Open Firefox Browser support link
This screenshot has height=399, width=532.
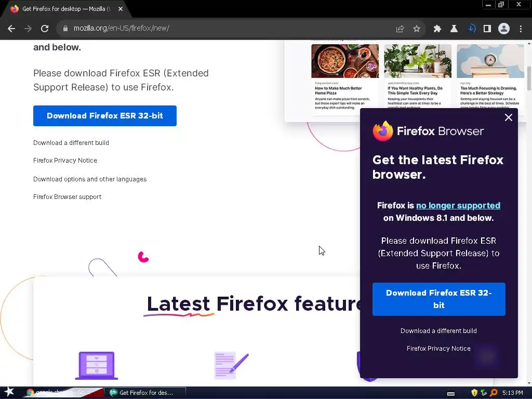tap(67, 197)
